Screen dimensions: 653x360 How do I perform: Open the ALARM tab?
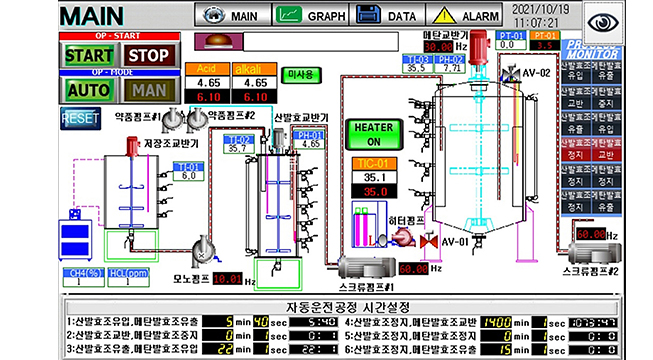465,16
